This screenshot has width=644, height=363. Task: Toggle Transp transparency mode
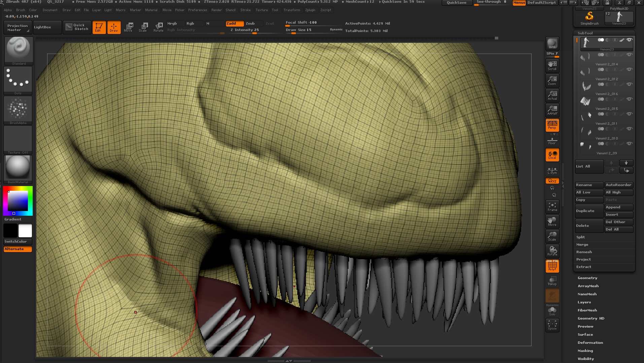click(552, 281)
